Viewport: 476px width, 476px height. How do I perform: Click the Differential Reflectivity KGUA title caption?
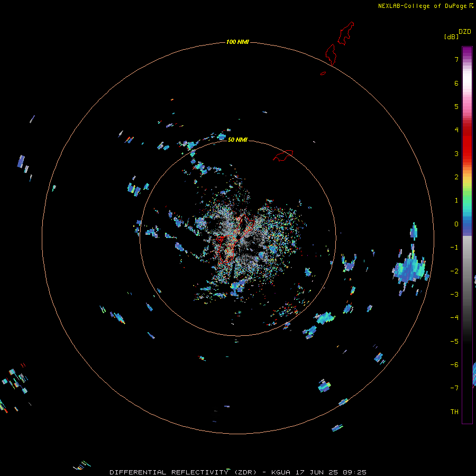click(x=237, y=472)
